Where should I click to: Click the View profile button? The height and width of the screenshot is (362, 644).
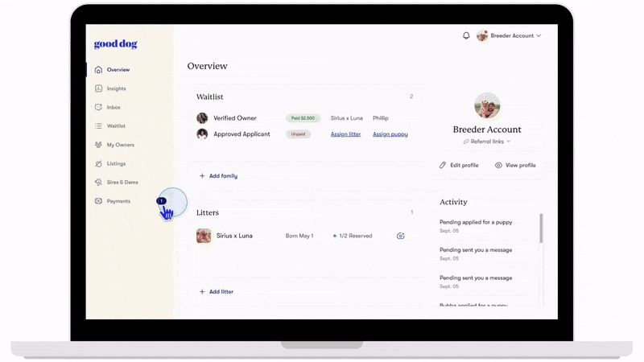click(515, 165)
